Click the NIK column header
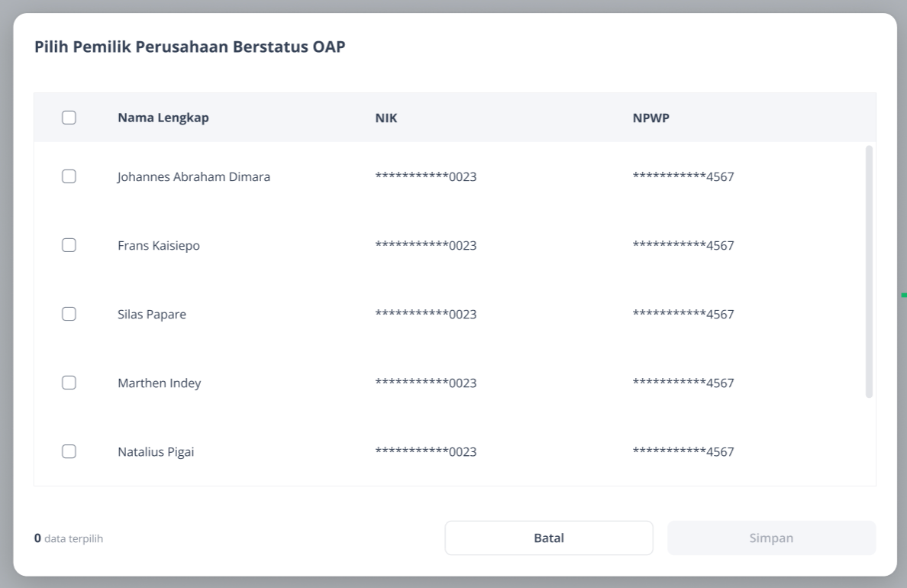 coord(386,118)
